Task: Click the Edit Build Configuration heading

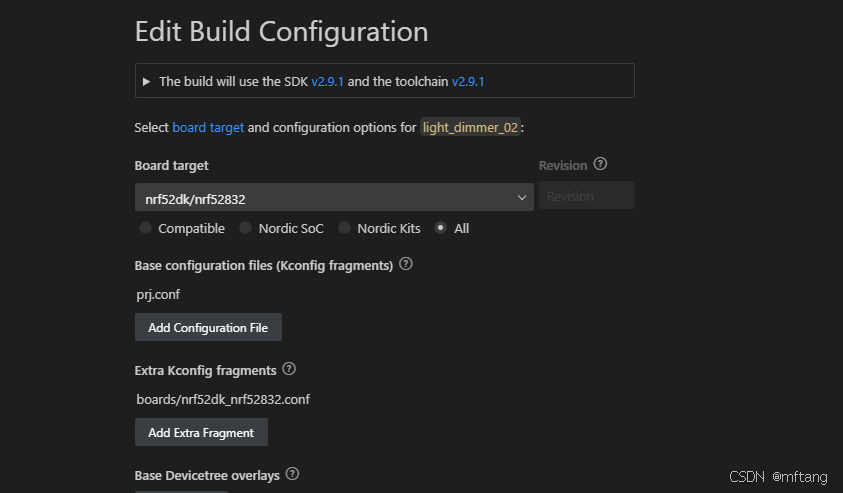Action: pos(281,32)
